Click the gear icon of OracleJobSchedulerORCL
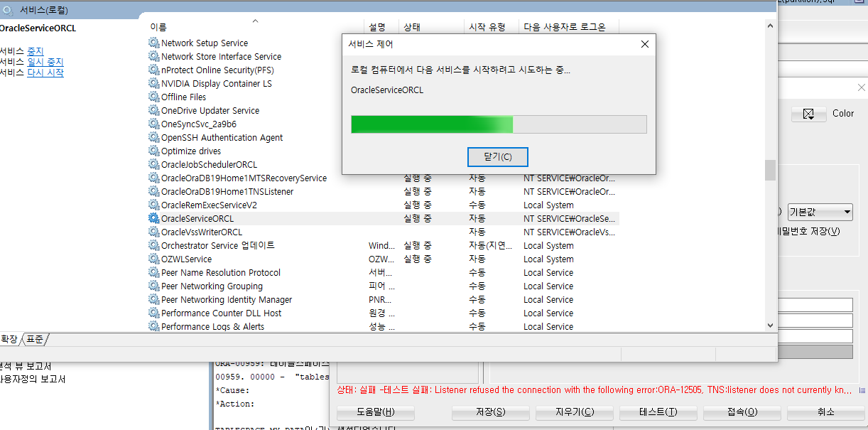The width and height of the screenshot is (868, 430). click(x=153, y=165)
